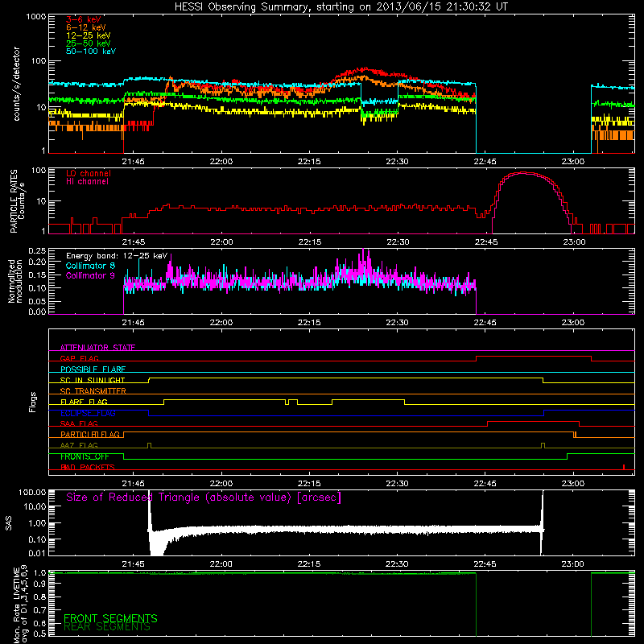Click the ATTENUATOR STATE flag label
This screenshot has height=644, width=644.
97,348
